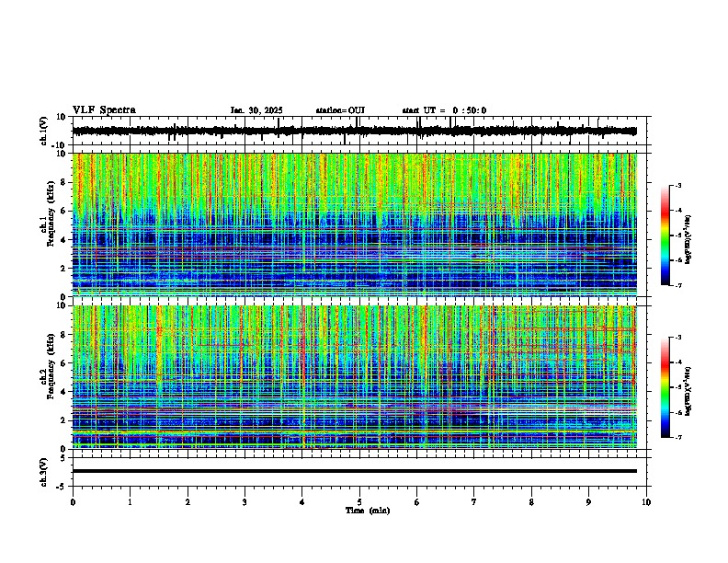Viewport: 728px width, 563px height.
Task: Click ch.2 color bar '-7' label
Action: click(x=678, y=437)
